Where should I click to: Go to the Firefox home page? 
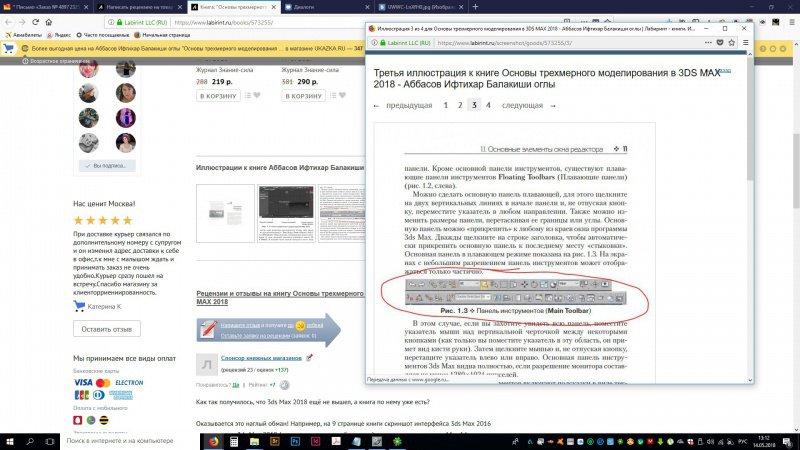click(x=48, y=22)
